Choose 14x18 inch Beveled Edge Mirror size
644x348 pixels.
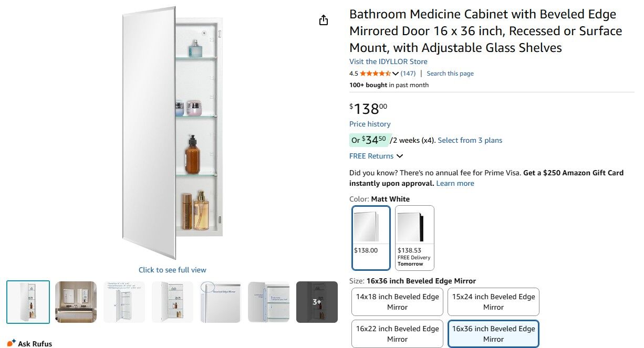(x=397, y=302)
